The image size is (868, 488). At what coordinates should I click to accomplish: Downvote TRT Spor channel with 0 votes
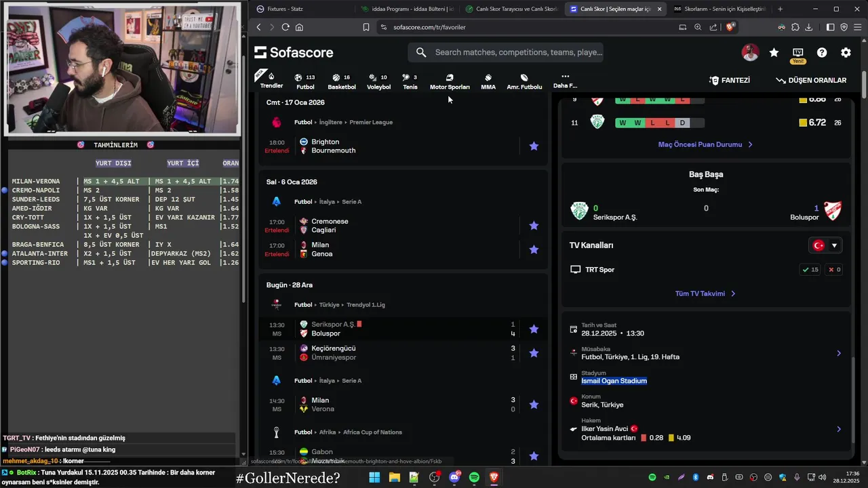pos(834,270)
